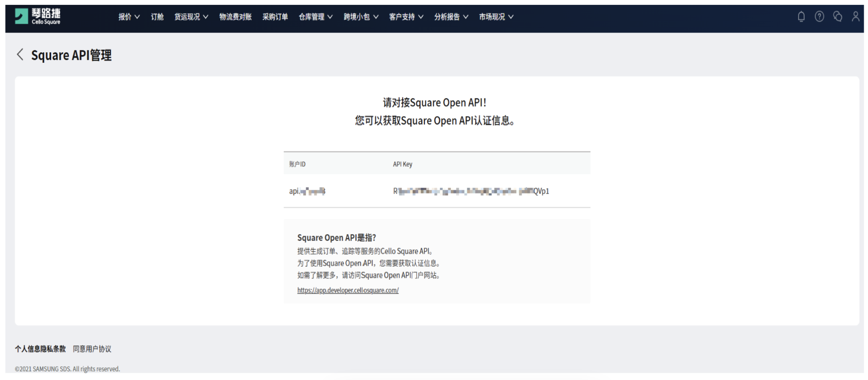868x380 pixels.
Task: Open the chat messages icon
Action: point(838,17)
